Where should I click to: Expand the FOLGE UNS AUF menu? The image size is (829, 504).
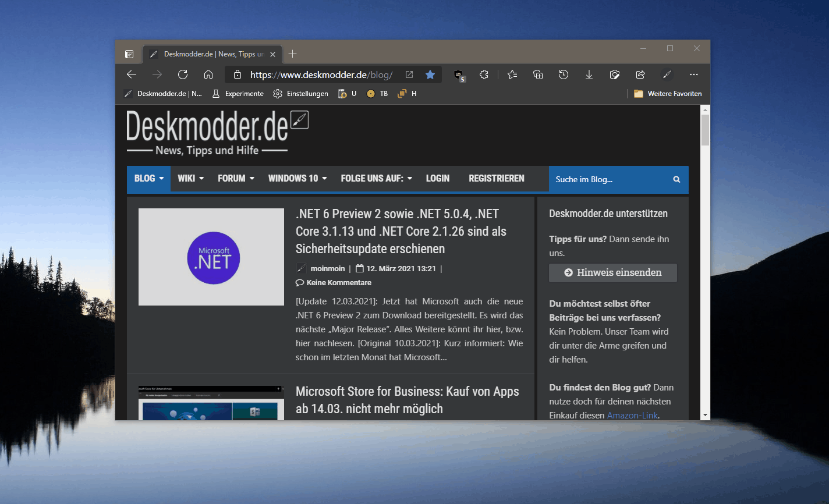click(376, 179)
